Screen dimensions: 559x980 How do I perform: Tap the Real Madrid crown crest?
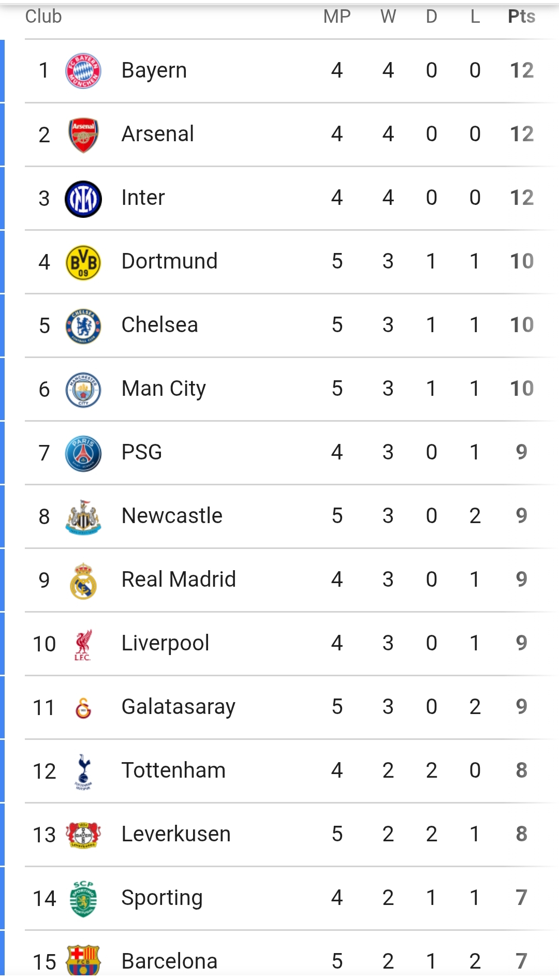click(83, 581)
